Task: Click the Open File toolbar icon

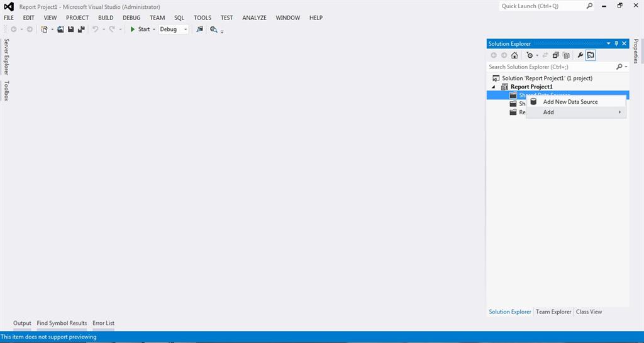Action: click(x=61, y=30)
